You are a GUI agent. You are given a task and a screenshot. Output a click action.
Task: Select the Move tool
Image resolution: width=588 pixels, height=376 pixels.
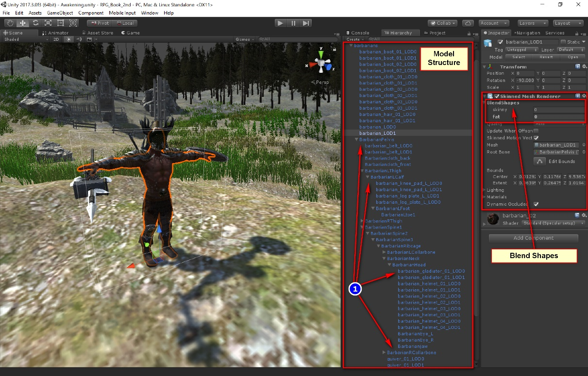[23, 23]
